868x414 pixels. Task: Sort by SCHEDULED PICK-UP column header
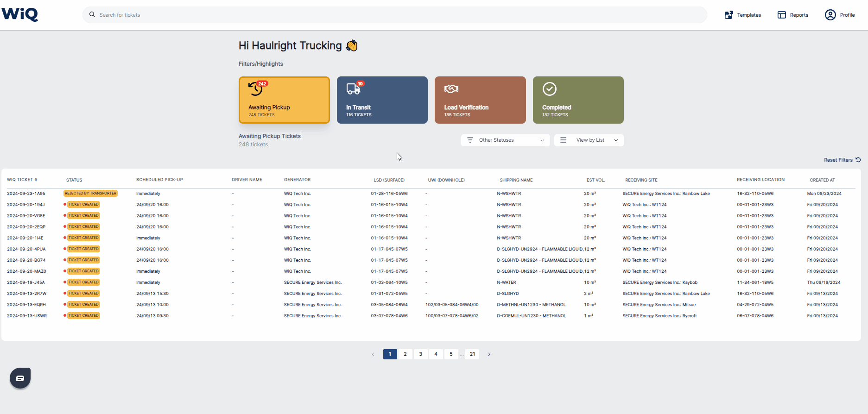(159, 180)
